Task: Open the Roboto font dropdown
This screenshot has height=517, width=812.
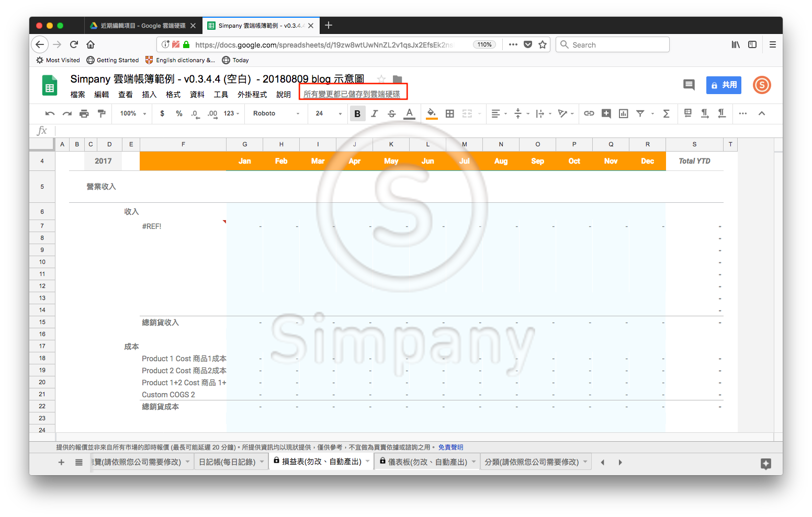Action: [x=276, y=113]
